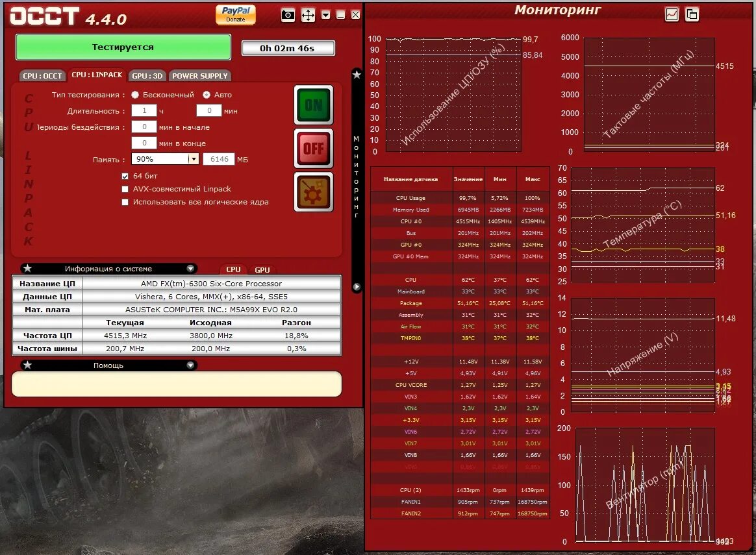Image resolution: width=756 pixels, height=555 pixels.
Task: Click the FANIN1 sensor row
Action: click(460, 502)
